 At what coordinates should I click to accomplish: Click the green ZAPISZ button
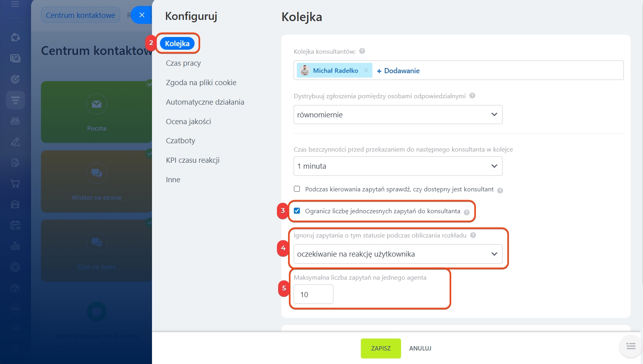tap(381, 348)
